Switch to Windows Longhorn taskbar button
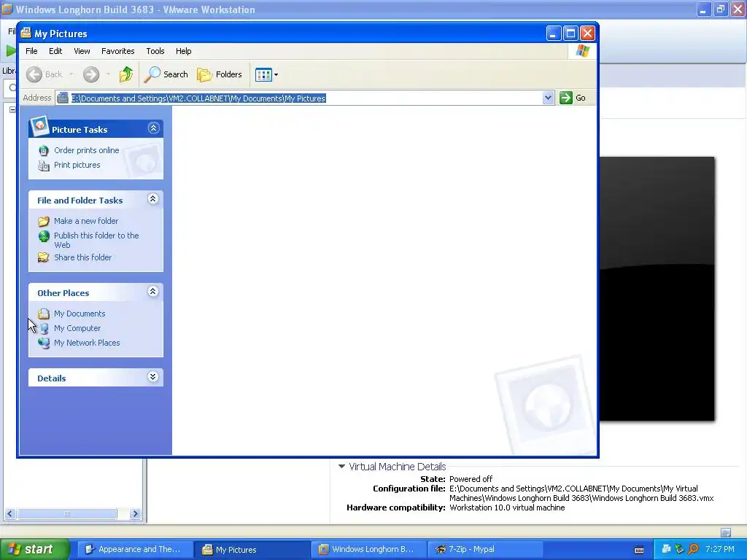747x560 pixels. click(369, 550)
